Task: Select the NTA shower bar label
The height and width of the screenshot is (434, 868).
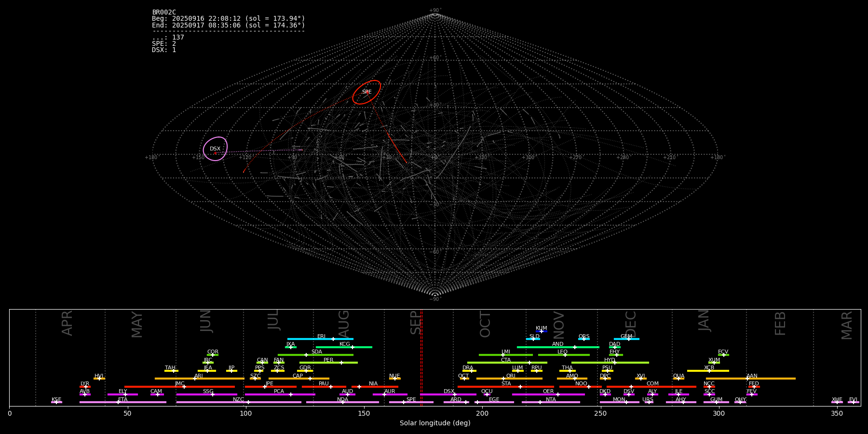Action: (x=551, y=400)
